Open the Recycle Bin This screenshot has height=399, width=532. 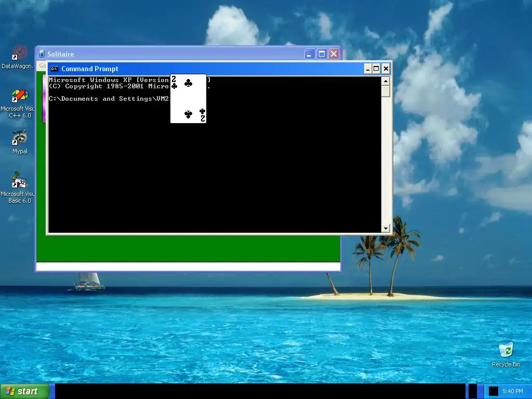tap(506, 355)
